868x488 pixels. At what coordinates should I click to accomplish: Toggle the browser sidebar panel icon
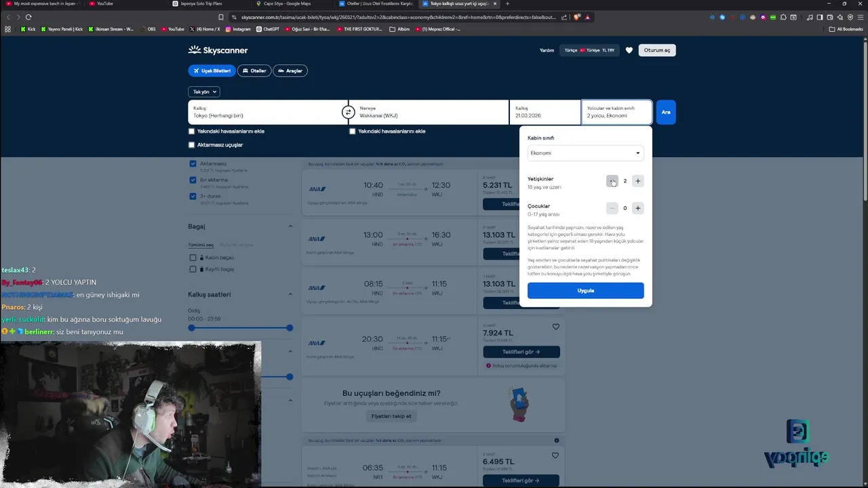(x=820, y=17)
